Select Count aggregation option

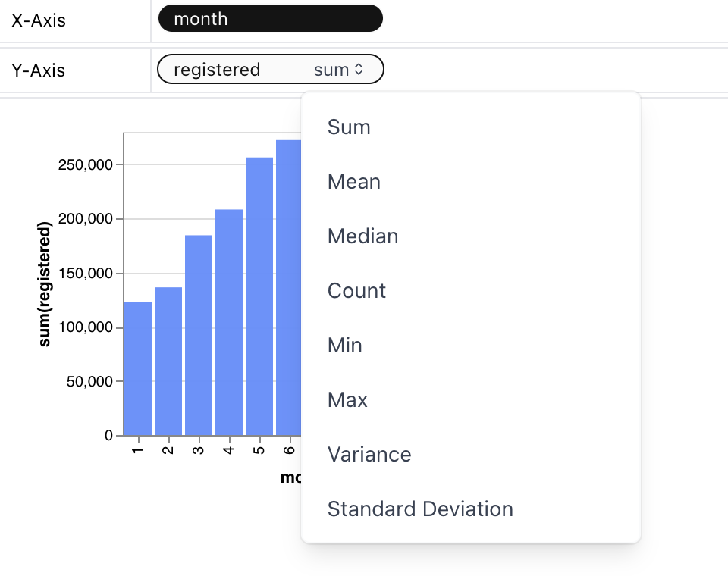click(x=356, y=291)
